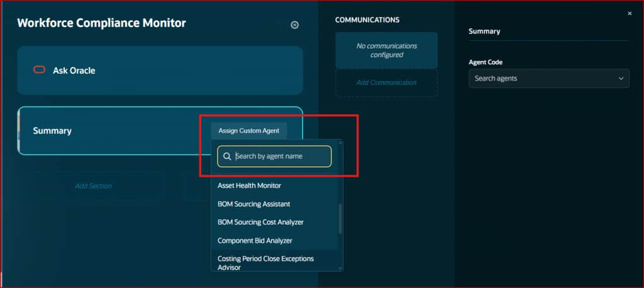Image resolution: width=644 pixels, height=288 pixels.
Task: Open settings via the gear icon
Action: pyautogui.click(x=294, y=25)
